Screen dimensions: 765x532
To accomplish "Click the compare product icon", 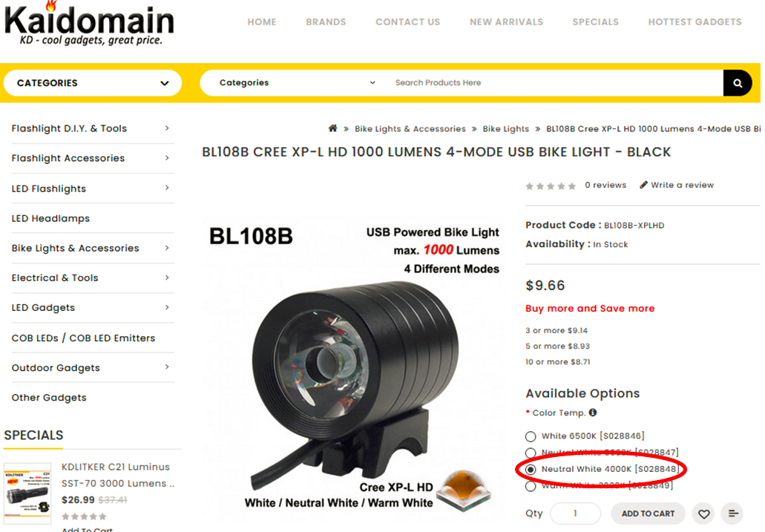I will tap(732, 513).
